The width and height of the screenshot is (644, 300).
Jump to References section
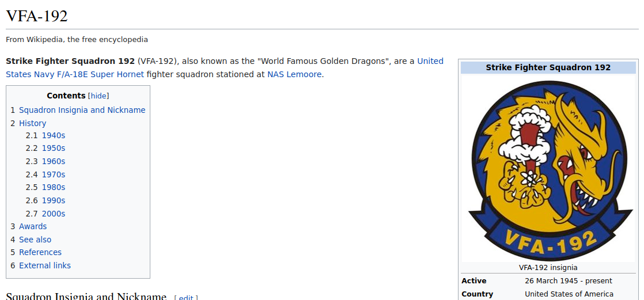40,252
